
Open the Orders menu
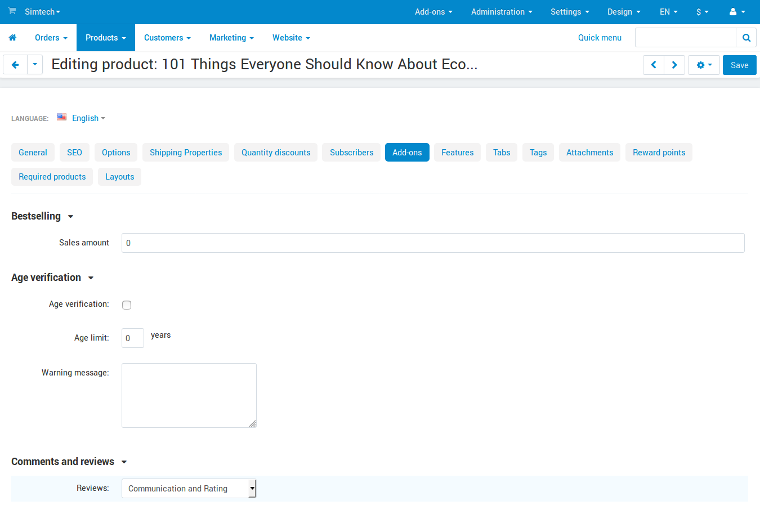pyautogui.click(x=51, y=38)
